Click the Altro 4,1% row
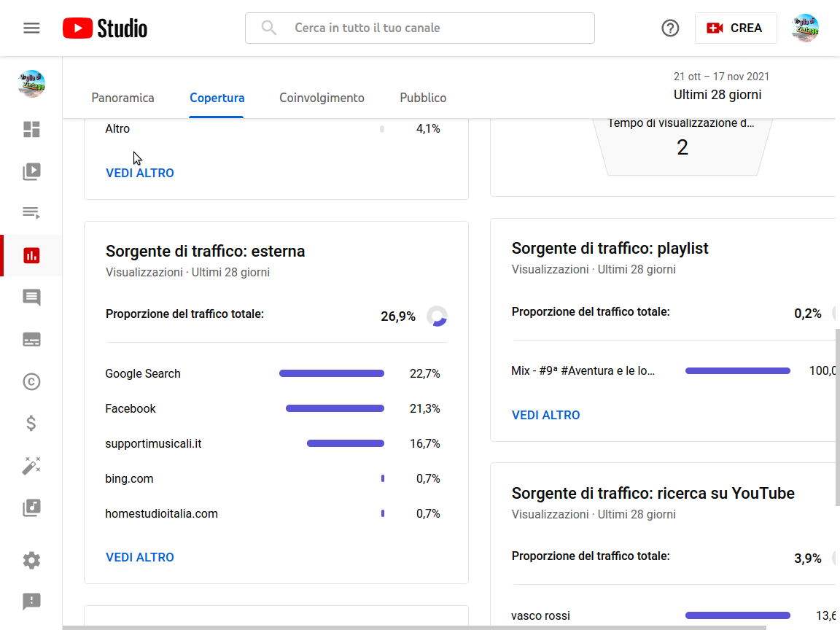The width and height of the screenshot is (840, 630). [276, 128]
